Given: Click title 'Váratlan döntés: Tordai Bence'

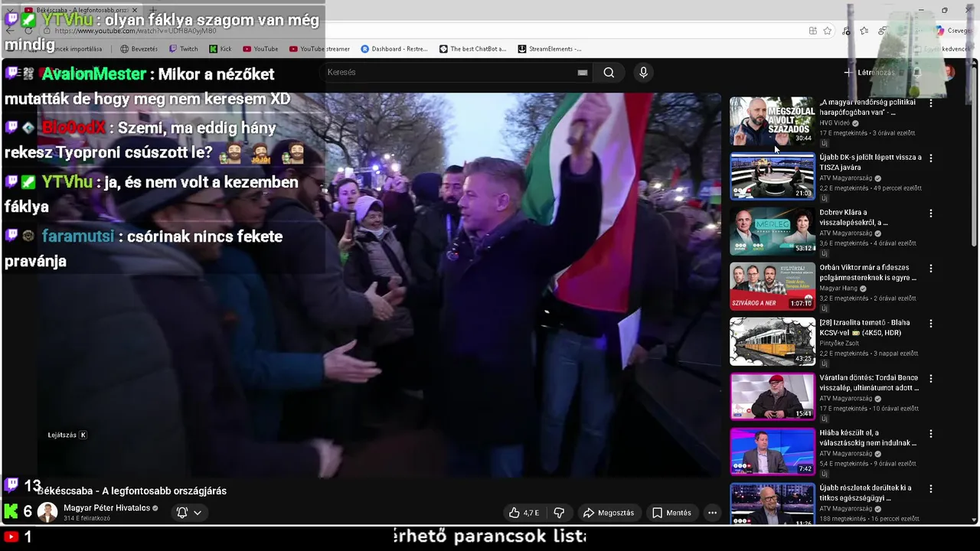Looking at the screenshot, I should click(869, 383).
